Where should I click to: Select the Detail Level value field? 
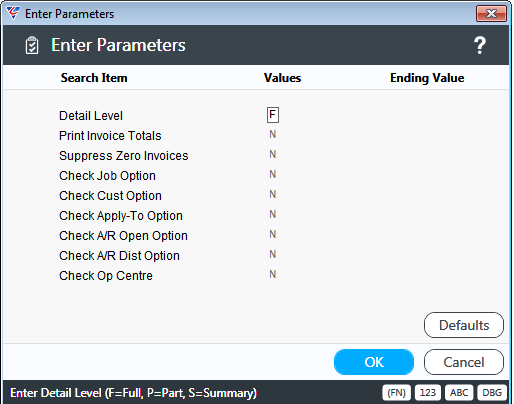(x=273, y=115)
